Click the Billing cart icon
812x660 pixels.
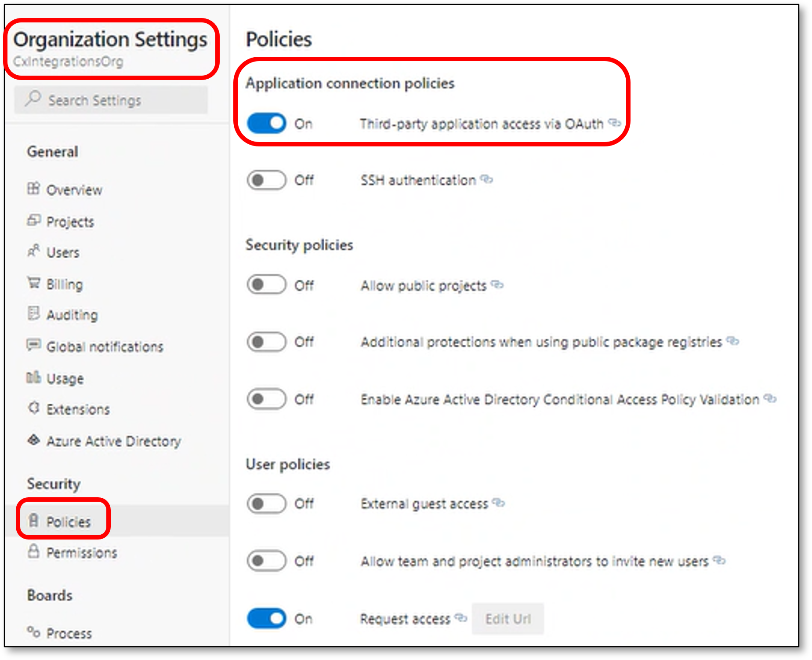point(33,283)
